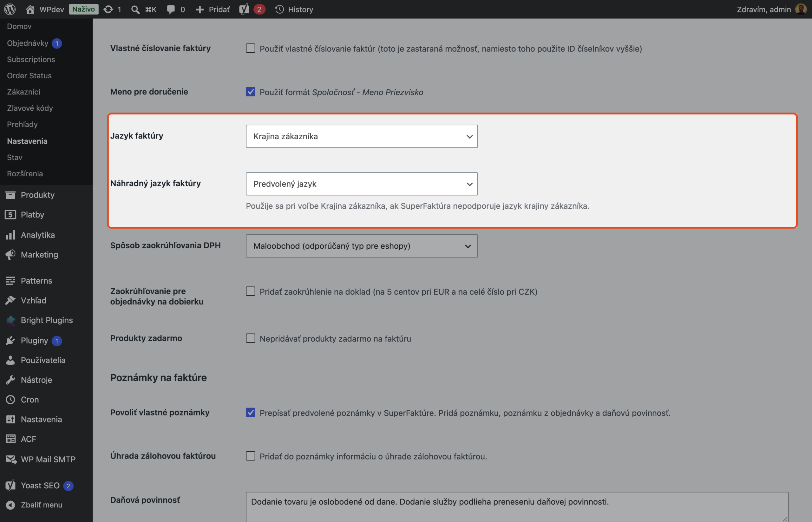Click the Analytika bar chart icon
This screenshot has height=522, width=812.
click(10, 235)
